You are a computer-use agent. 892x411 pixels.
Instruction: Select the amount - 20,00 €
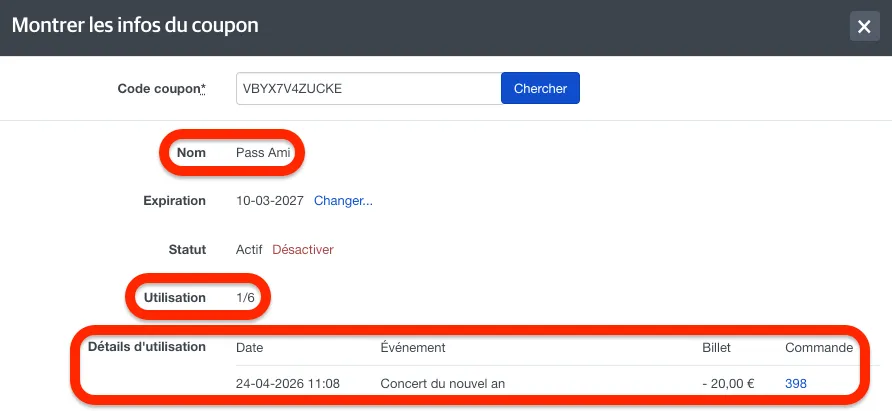(x=728, y=384)
